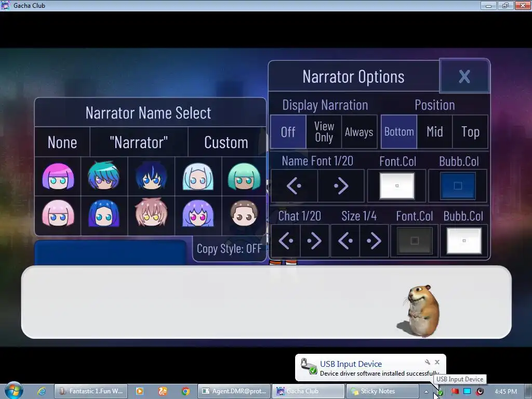The image size is (532, 399).
Task: Open Windows Media Player taskbar icon
Action: [x=139, y=391]
